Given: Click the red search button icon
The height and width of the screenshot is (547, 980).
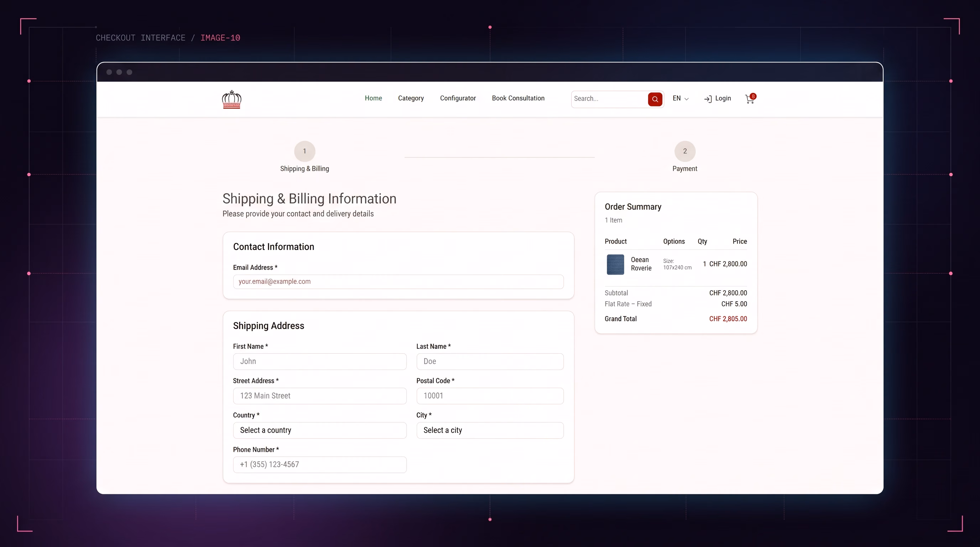Looking at the screenshot, I should click(655, 99).
